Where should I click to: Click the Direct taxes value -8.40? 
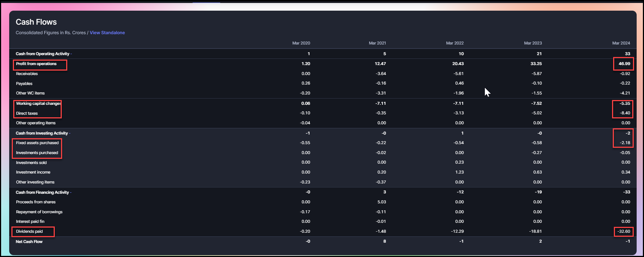coord(625,113)
